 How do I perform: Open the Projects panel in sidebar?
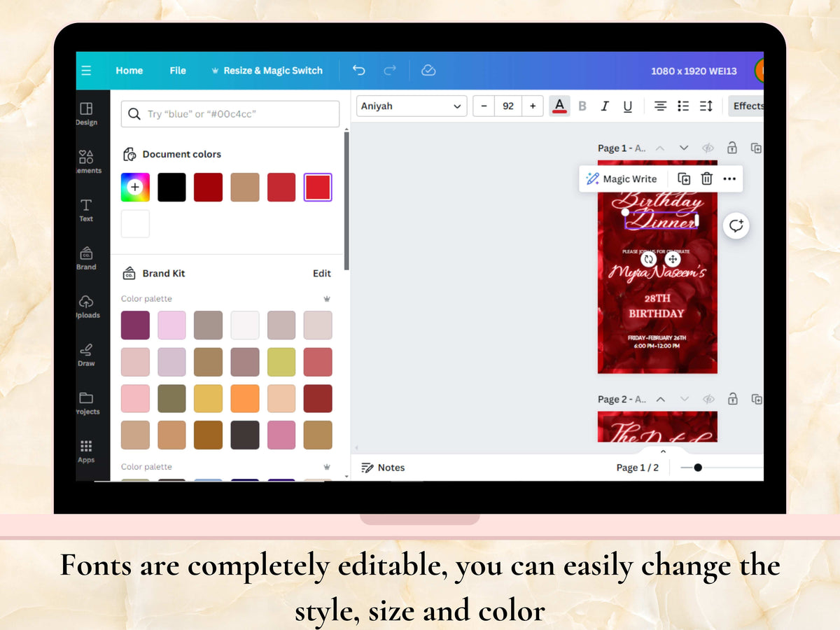point(86,403)
